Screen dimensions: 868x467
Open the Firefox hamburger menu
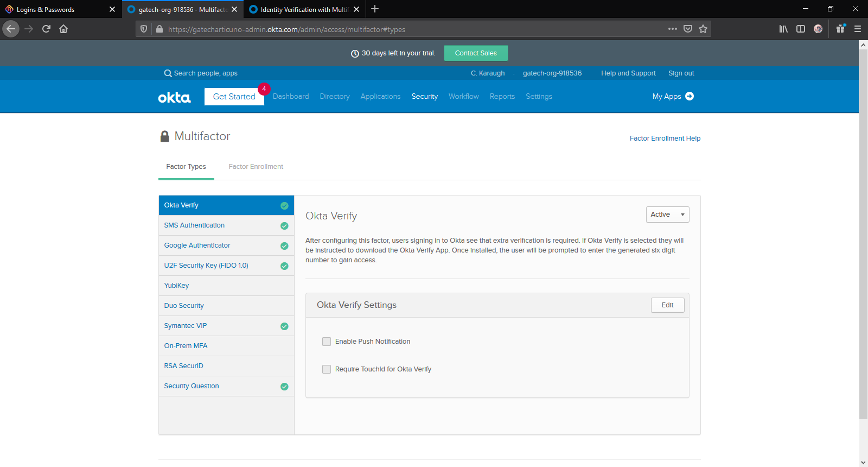click(x=858, y=29)
